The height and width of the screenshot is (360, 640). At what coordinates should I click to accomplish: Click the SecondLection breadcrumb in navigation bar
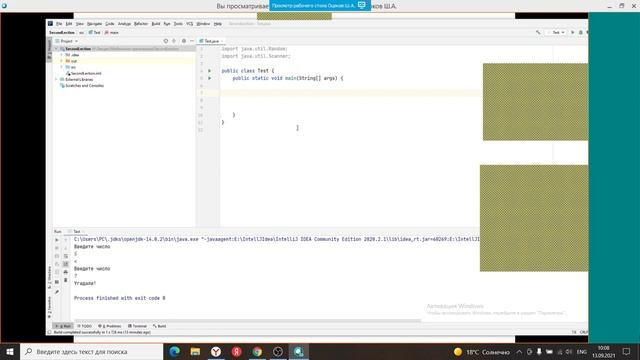pyautogui.click(x=62, y=32)
